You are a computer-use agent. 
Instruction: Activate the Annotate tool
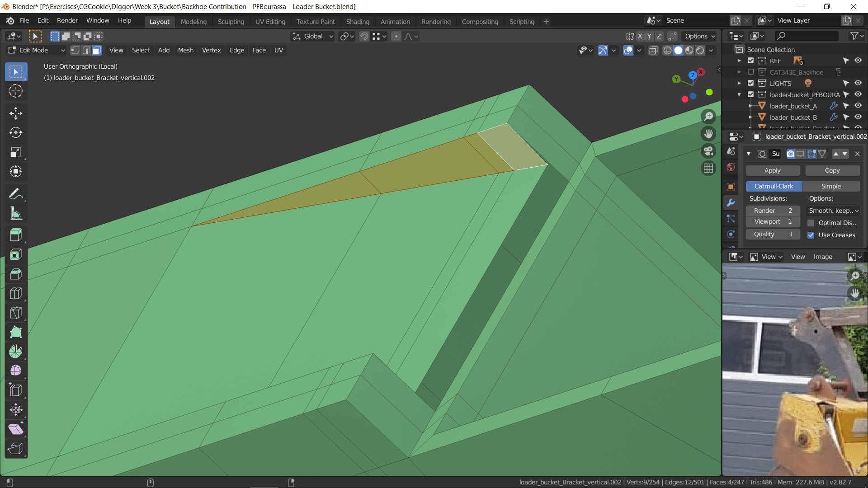(16, 194)
